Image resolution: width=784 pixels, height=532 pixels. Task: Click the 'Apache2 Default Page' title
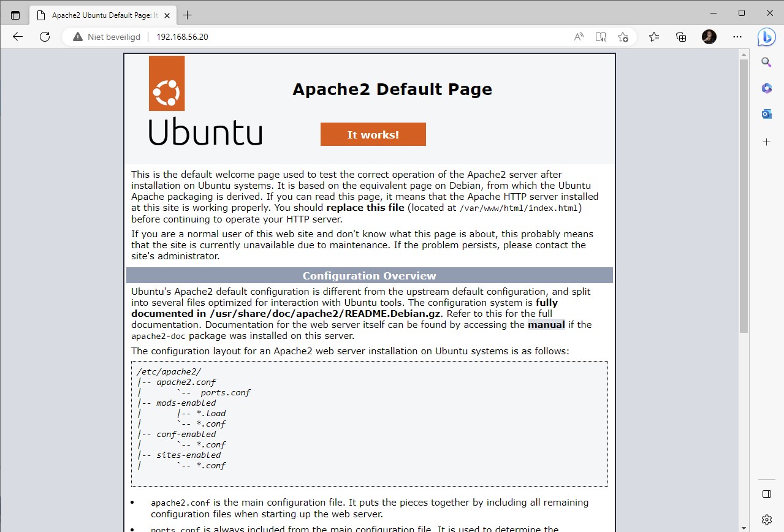(x=392, y=89)
